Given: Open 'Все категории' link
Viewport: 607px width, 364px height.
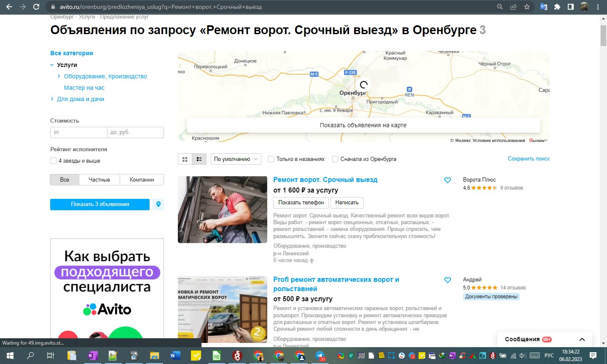Looking at the screenshot, I should [72, 53].
